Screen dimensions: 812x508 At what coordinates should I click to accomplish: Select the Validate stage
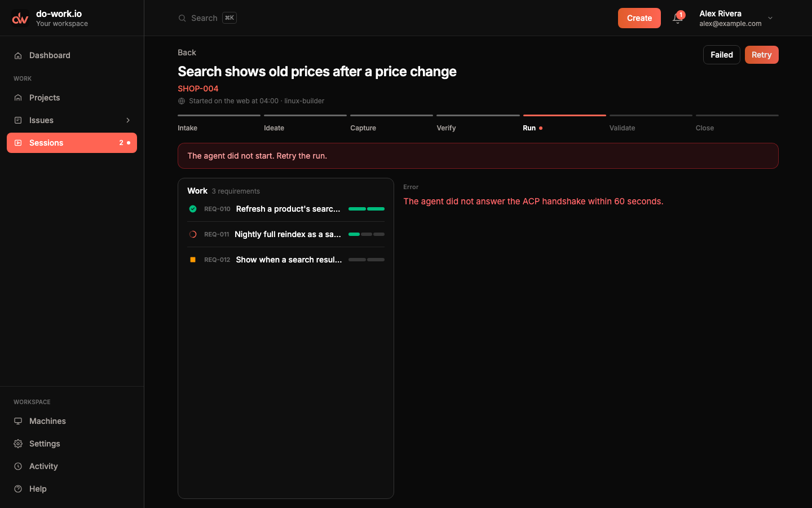point(651,124)
